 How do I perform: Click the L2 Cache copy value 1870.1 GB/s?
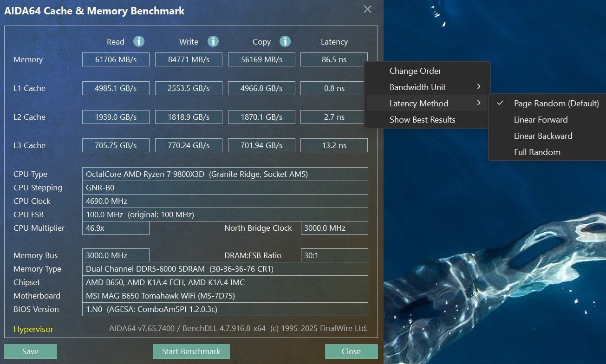[261, 117]
